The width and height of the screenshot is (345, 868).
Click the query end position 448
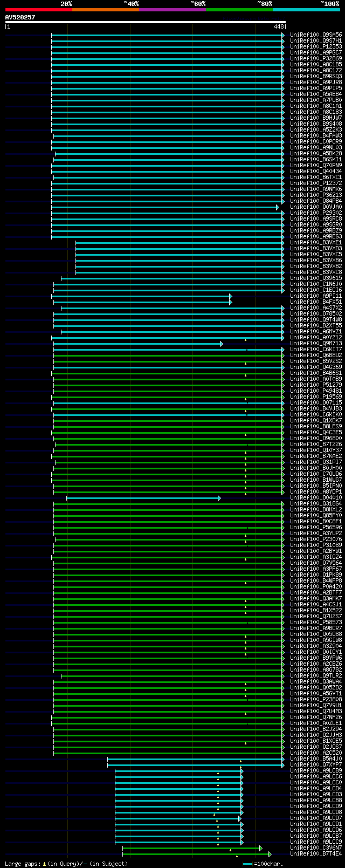(279, 26)
